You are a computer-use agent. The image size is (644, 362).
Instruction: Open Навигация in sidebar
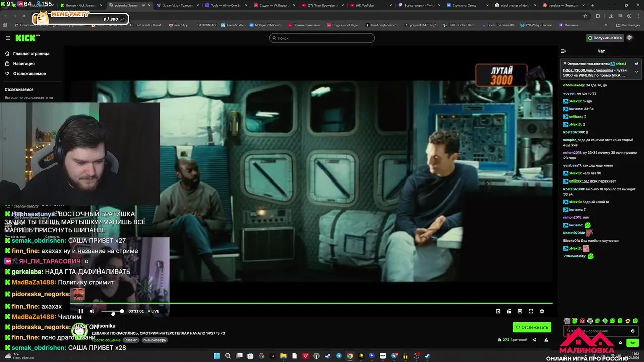tap(24, 64)
